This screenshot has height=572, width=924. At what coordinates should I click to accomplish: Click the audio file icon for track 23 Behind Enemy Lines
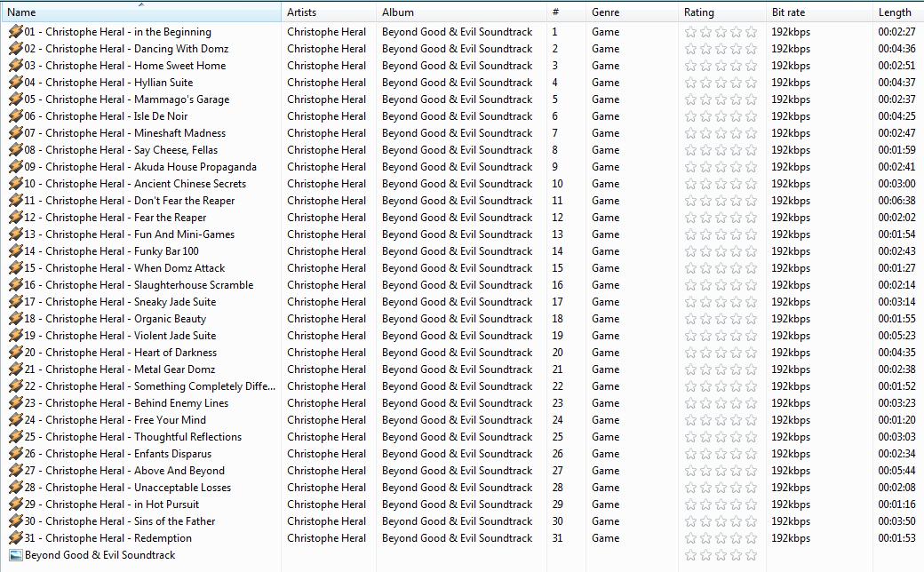pos(16,403)
